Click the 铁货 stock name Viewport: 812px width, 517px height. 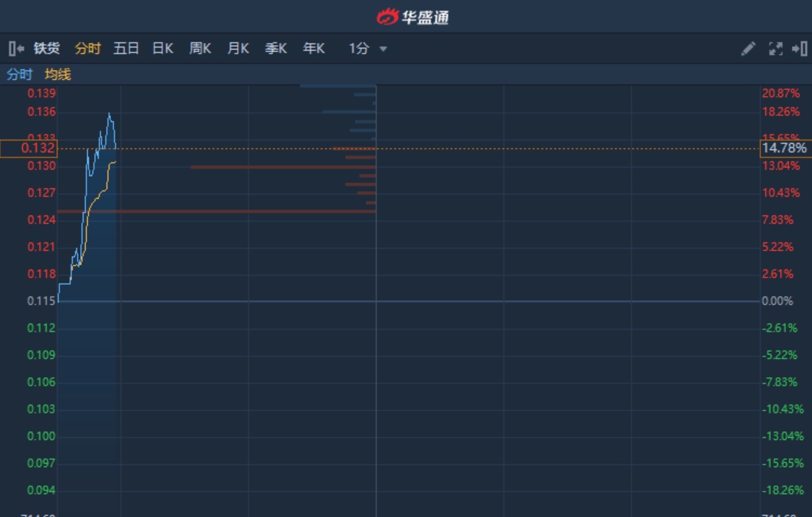(x=47, y=49)
